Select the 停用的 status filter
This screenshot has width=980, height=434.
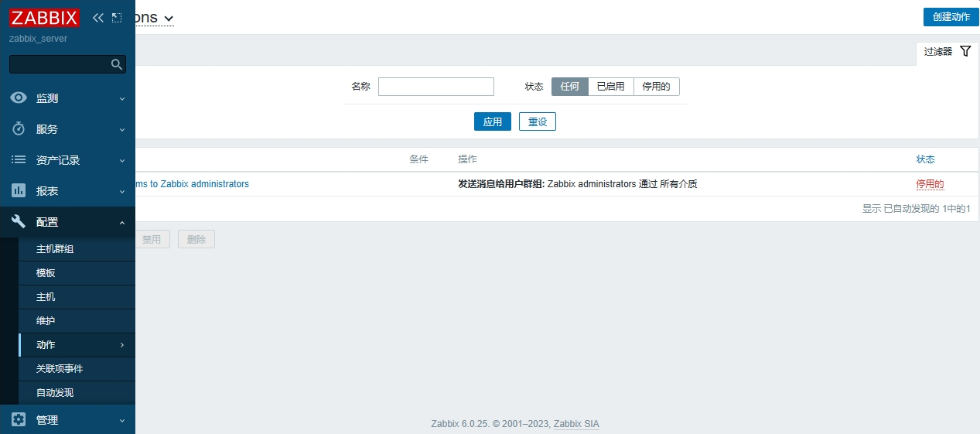[x=656, y=87]
